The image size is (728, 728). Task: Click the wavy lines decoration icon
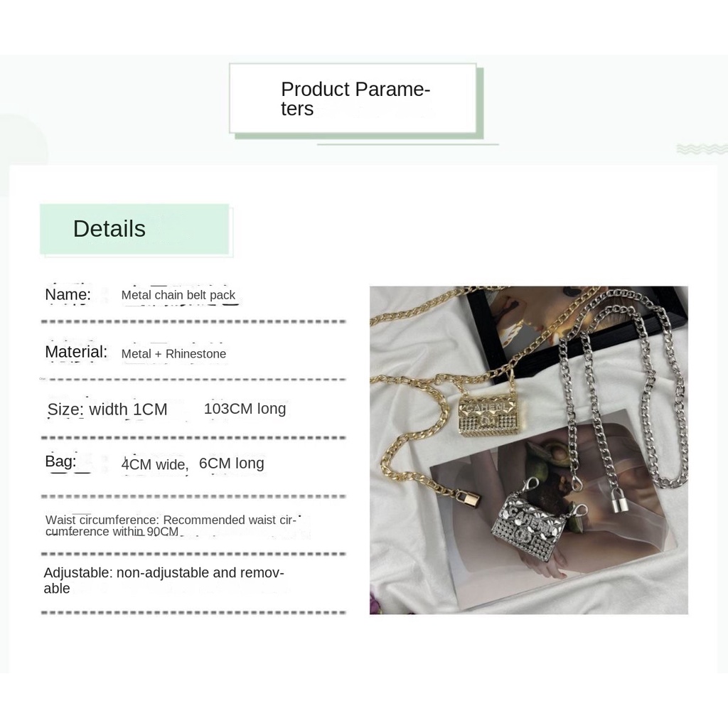click(x=702, y=149)
